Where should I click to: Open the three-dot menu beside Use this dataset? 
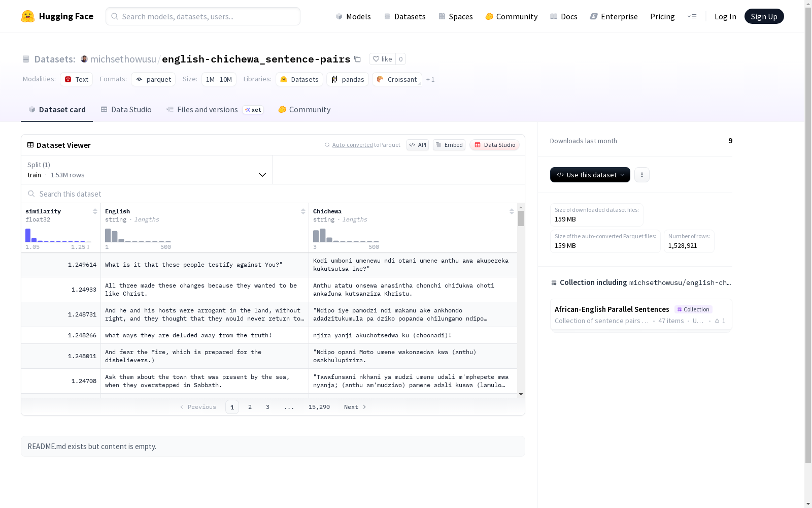click(642, 175)
